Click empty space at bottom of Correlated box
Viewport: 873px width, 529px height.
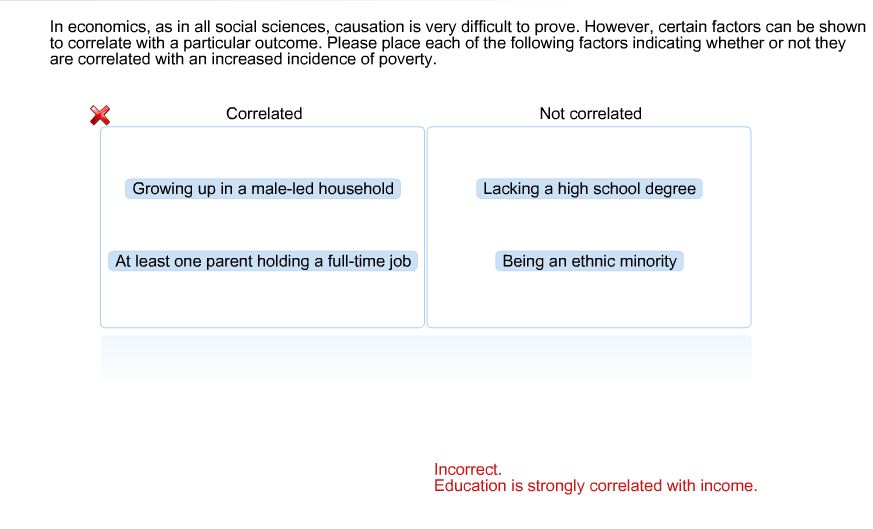[x=263, y=303]
